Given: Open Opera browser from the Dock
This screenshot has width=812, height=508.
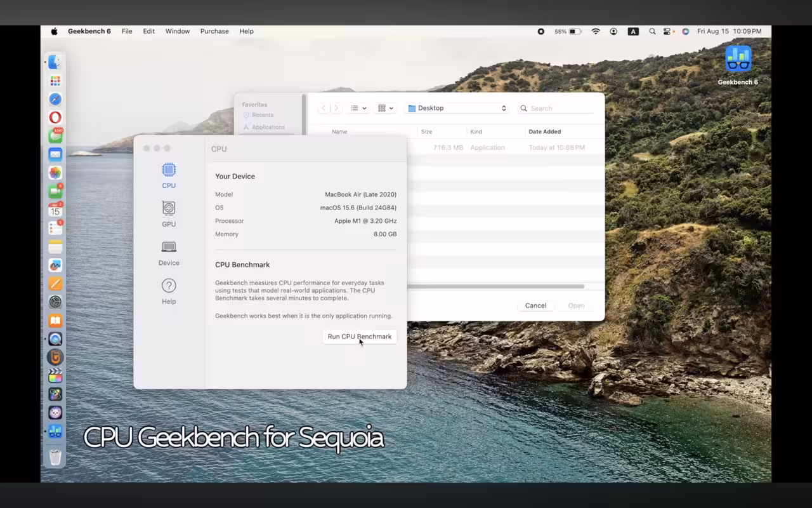Looking at the screenshot, I should tap(55, 117).
